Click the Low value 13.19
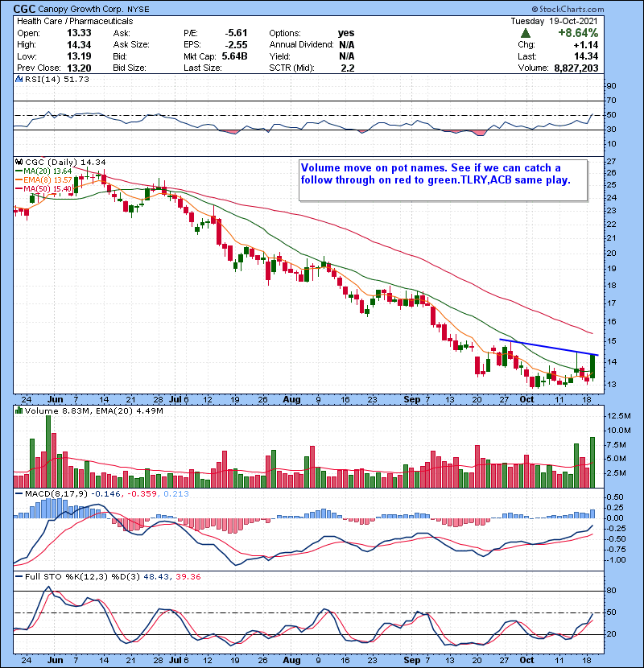 [x=79, y=56]
